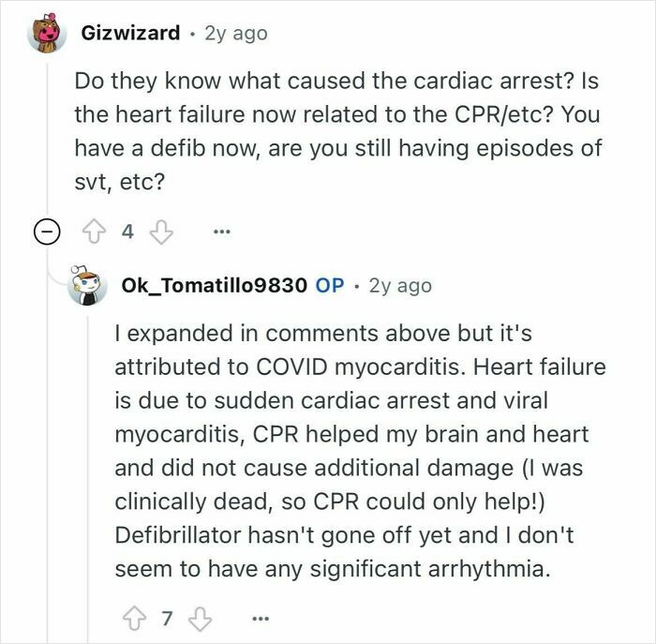Downvote Gizwizard's comment
The height and width of the screenshot is (644, 656).
(161, 232)
